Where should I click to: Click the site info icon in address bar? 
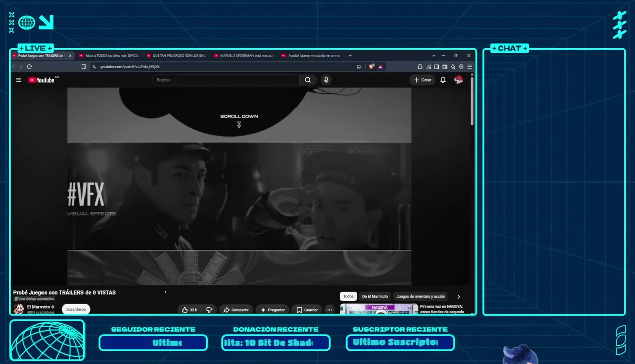point(94,66)
